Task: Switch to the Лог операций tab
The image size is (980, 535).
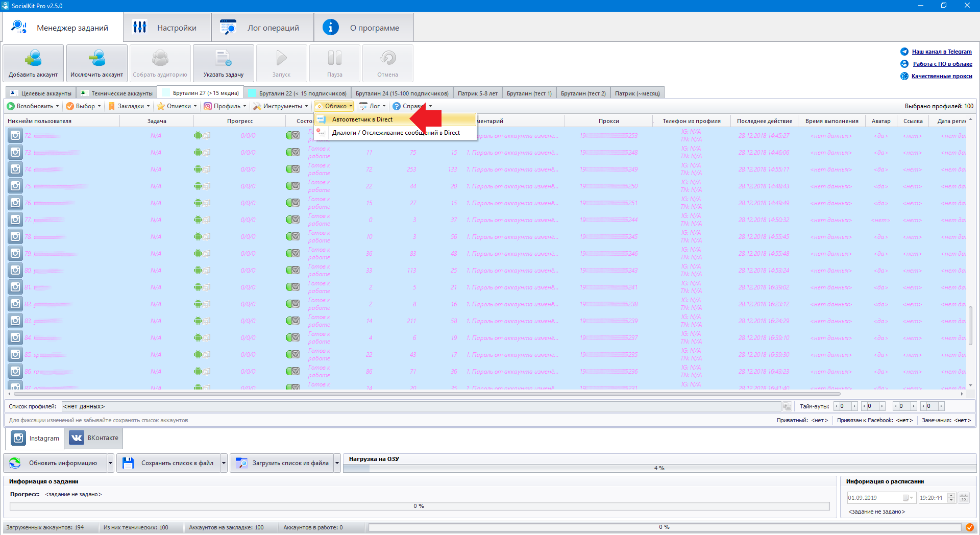Action: coord(263,28)
